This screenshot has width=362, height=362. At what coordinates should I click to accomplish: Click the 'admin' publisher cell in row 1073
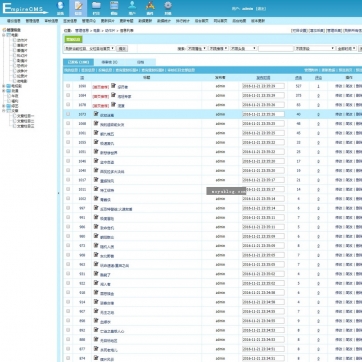click(220, 114)
